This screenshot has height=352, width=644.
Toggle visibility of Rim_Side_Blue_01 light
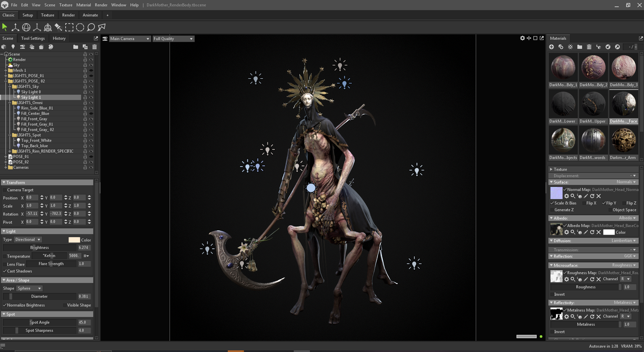click(x=91, y=108)
